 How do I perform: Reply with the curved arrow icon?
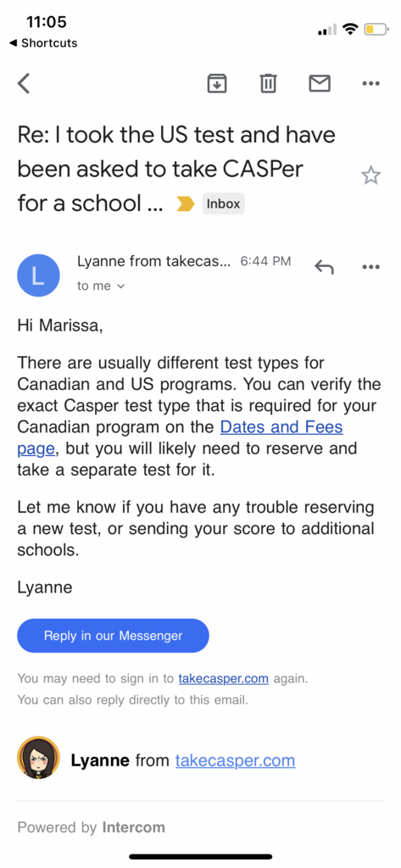tap(324, 267)
